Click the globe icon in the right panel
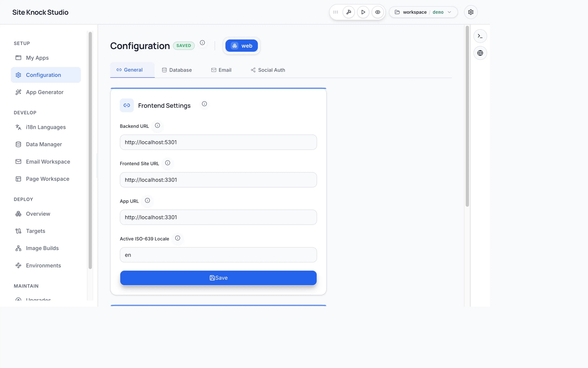 click(480, 53)
